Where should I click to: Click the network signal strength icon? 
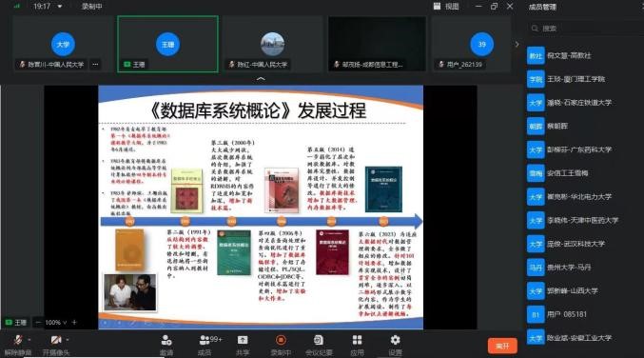(x=17, y=6)
